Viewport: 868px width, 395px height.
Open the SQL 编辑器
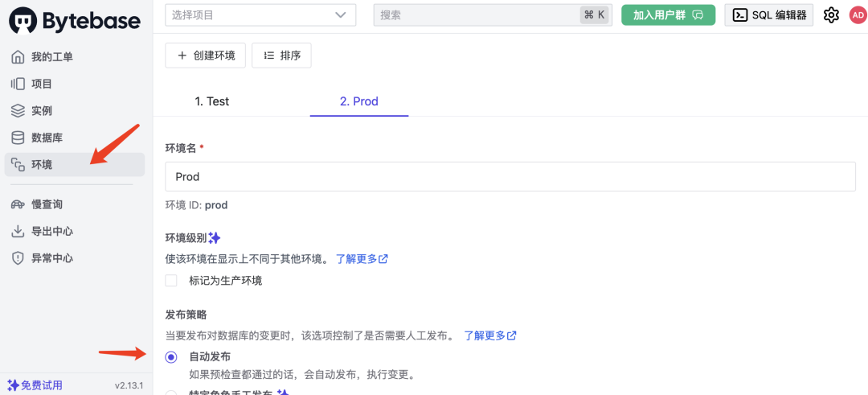[769, 15]
